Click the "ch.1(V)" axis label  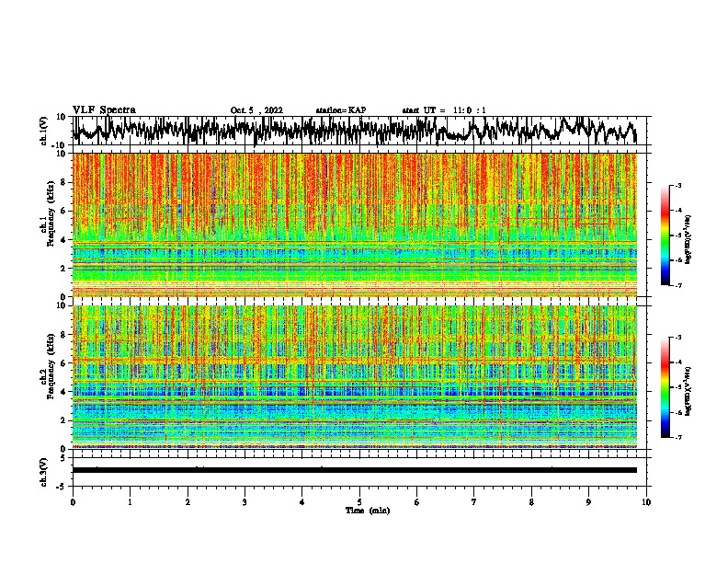click(x=44, y=131)
